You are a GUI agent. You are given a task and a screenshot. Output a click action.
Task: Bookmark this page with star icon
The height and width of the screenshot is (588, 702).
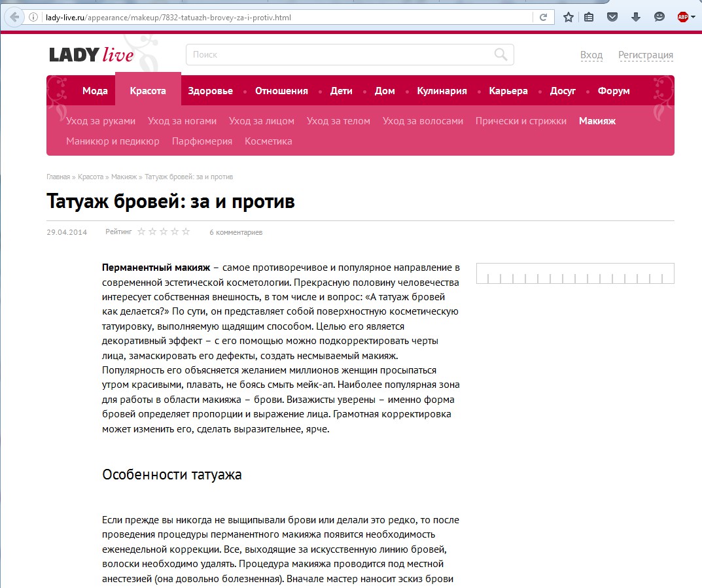pyautogui.click(x=568, y=18)
